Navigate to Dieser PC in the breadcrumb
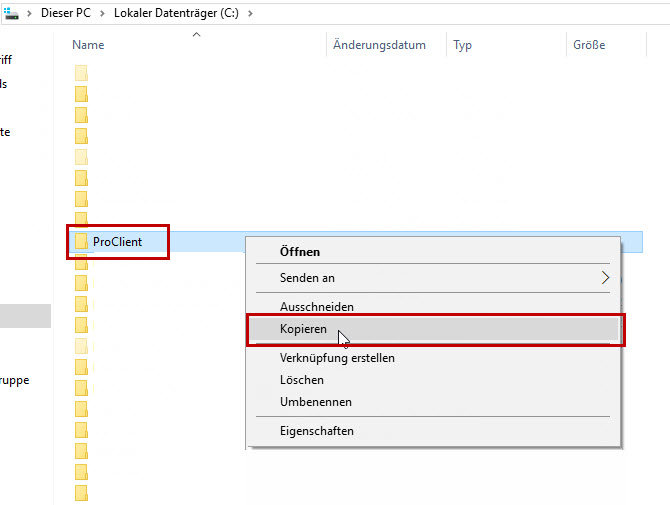This screenshot has width=670, height=505. coord(68,13)
